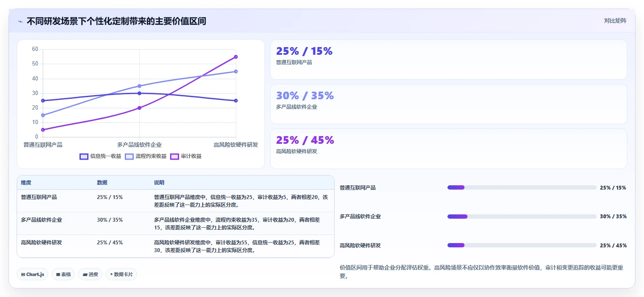Click the x-axis label 高风险软硬件研发
644x297 pixels.
[x=236, y=145]
